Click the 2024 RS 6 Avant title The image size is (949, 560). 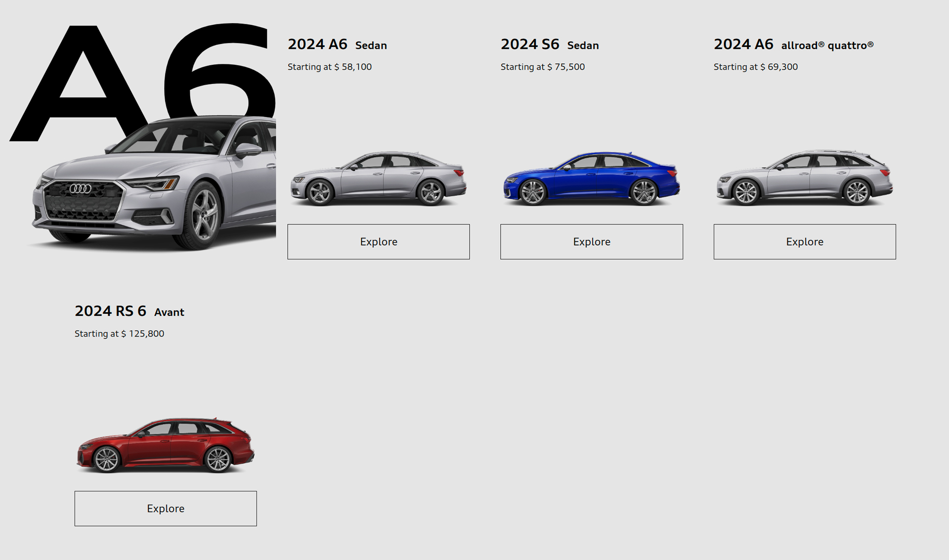129,311
